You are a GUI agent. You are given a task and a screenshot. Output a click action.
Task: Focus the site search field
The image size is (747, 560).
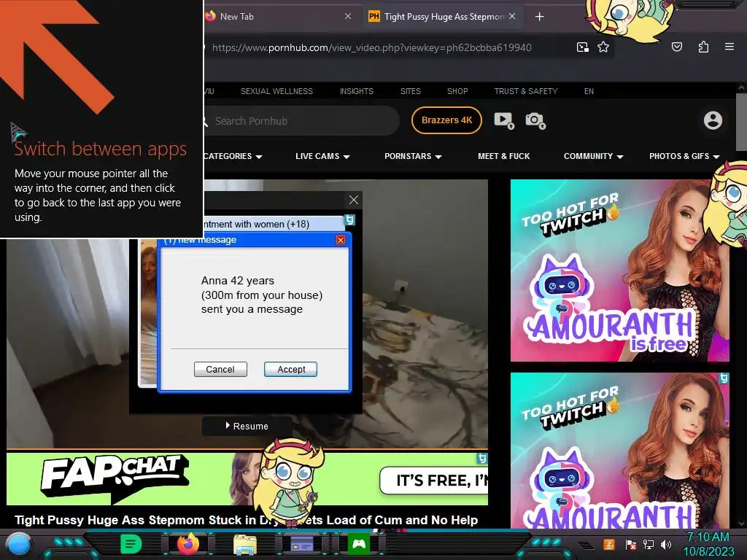[301, 121]
